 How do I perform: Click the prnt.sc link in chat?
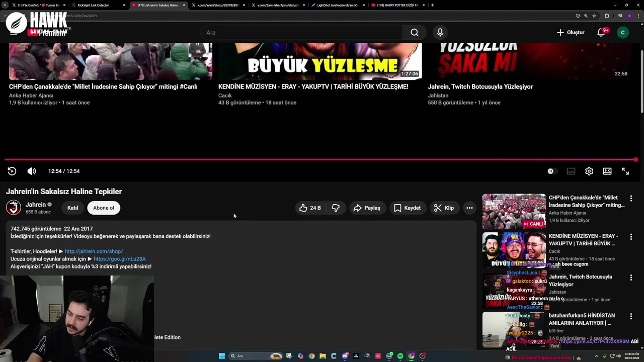pos(595,341)
